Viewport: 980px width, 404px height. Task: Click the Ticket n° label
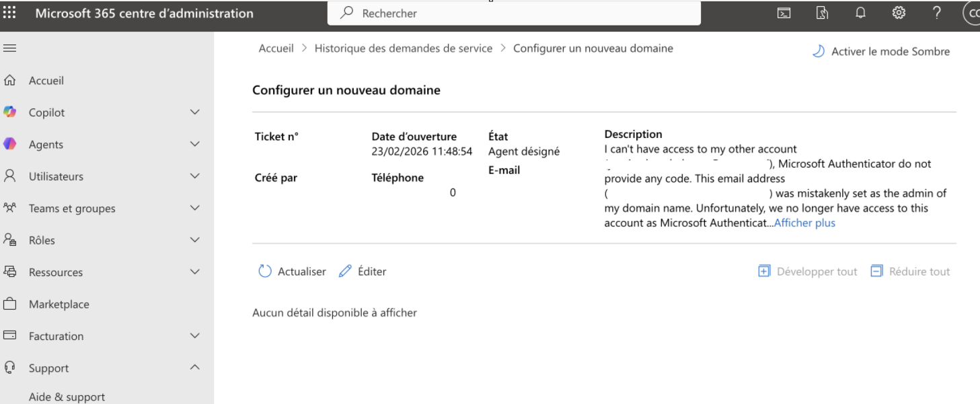tap(276, 137)
